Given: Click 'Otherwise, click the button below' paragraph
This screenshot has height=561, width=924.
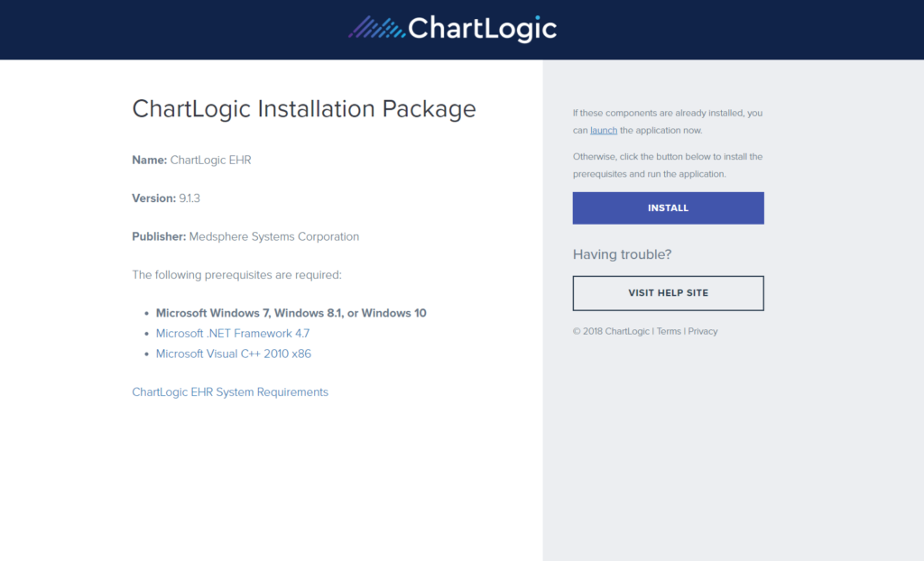Looking at the screenshot, I should (x=668, y=166).
